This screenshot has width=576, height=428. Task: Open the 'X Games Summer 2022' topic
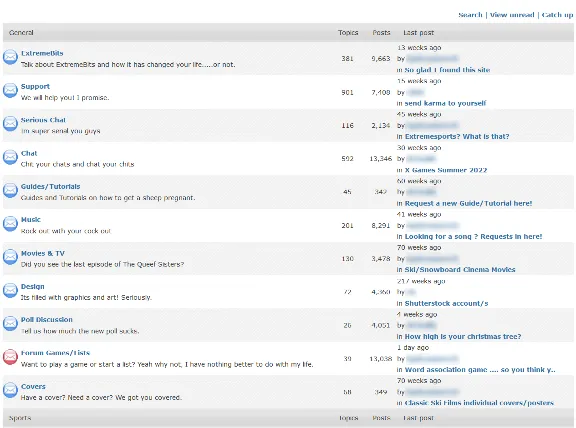point(446,170)
